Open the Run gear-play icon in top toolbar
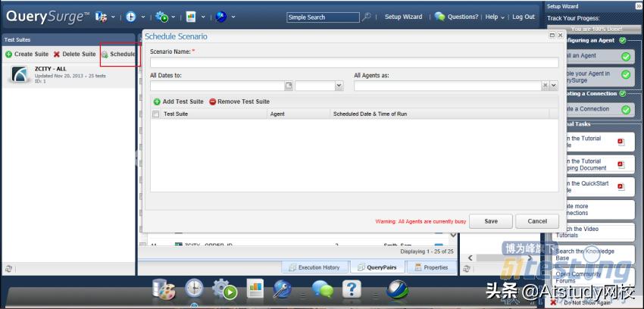 (162, 17)
